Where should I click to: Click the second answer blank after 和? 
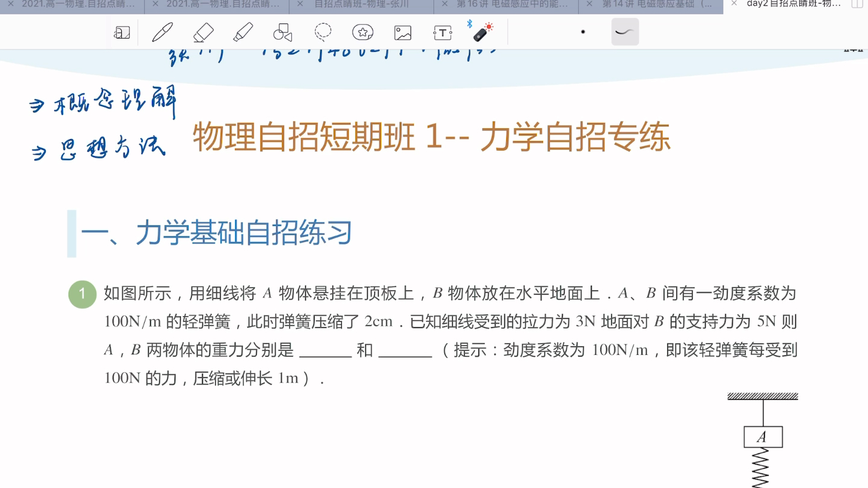(405, 351)
